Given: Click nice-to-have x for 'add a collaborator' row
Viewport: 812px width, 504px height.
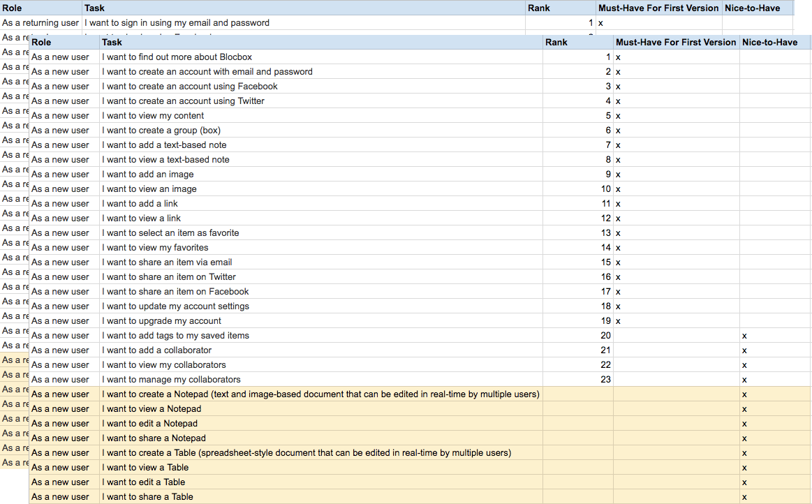Looking at the screenshot, I should click(x=744, y=350).
